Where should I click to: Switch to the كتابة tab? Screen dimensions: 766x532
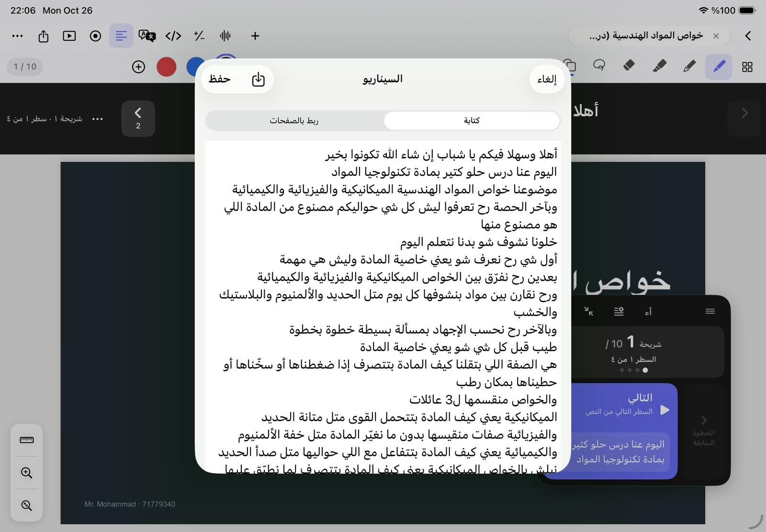coord(472,121)
